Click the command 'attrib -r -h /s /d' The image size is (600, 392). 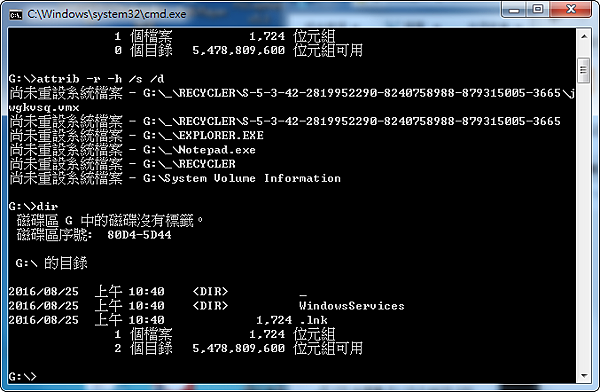pyautogui.click(x=100, y=79)
